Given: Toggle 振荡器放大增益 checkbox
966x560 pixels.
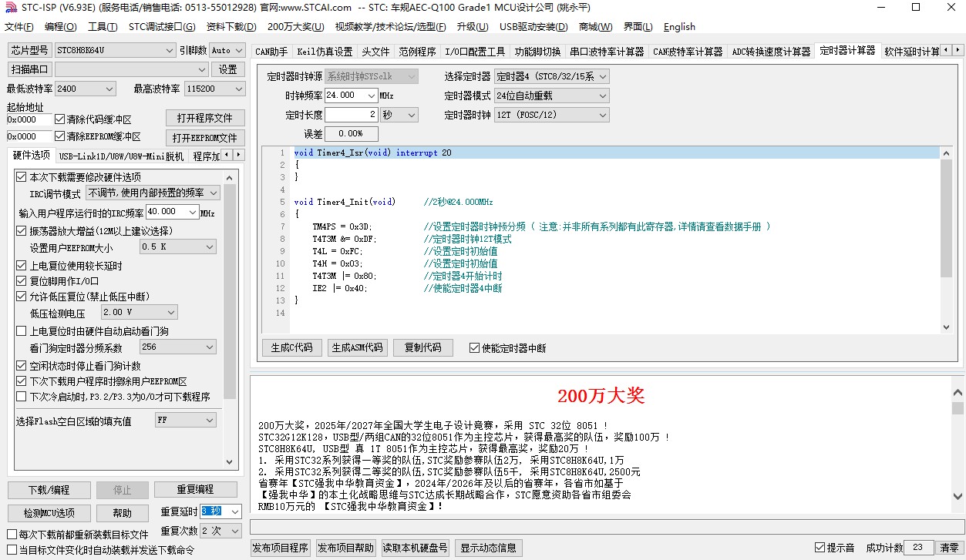Looking at the screenshot, I should (21, 231).
